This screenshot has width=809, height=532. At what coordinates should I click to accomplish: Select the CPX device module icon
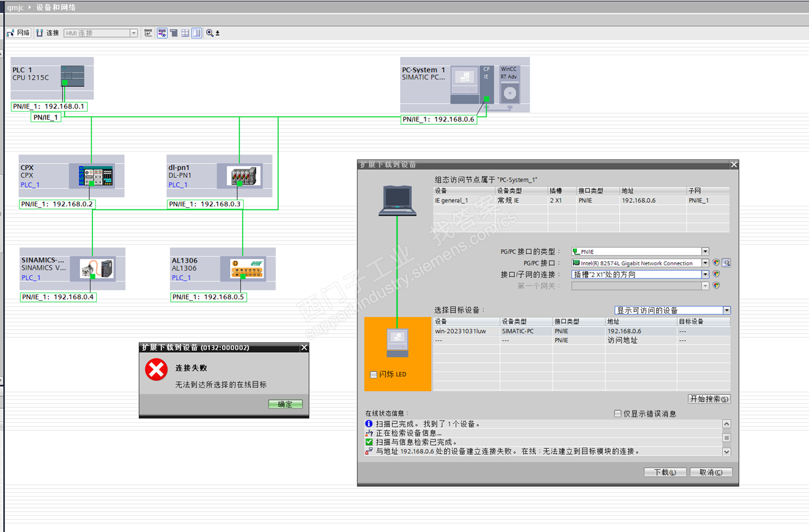pos(96,176)
